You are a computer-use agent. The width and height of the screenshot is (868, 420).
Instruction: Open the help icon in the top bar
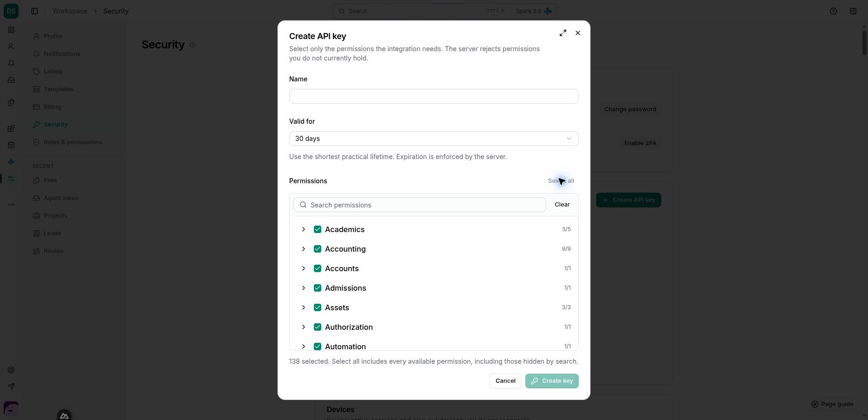(834, 11)
